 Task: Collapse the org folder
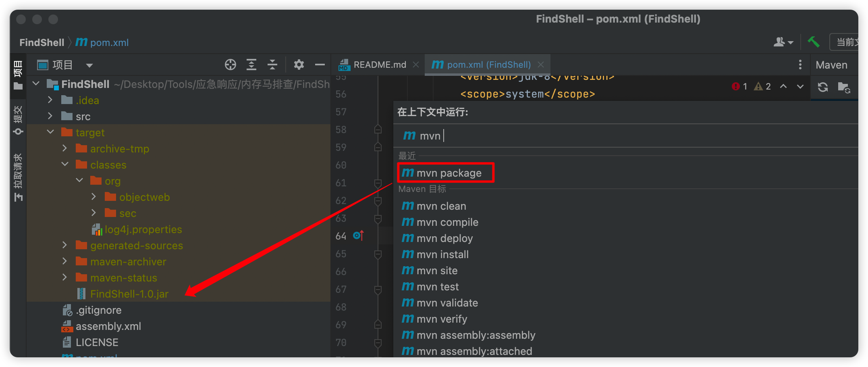(x=79, y=181)
